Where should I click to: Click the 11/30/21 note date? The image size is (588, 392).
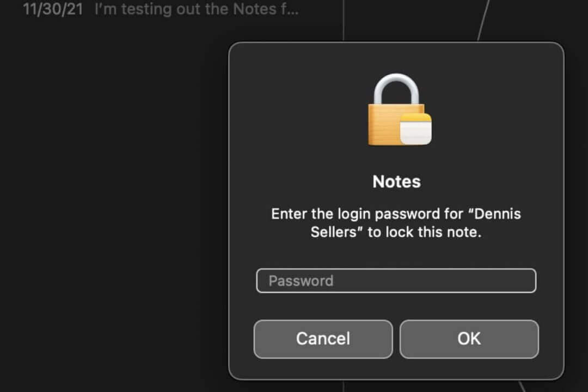[53, 10]
